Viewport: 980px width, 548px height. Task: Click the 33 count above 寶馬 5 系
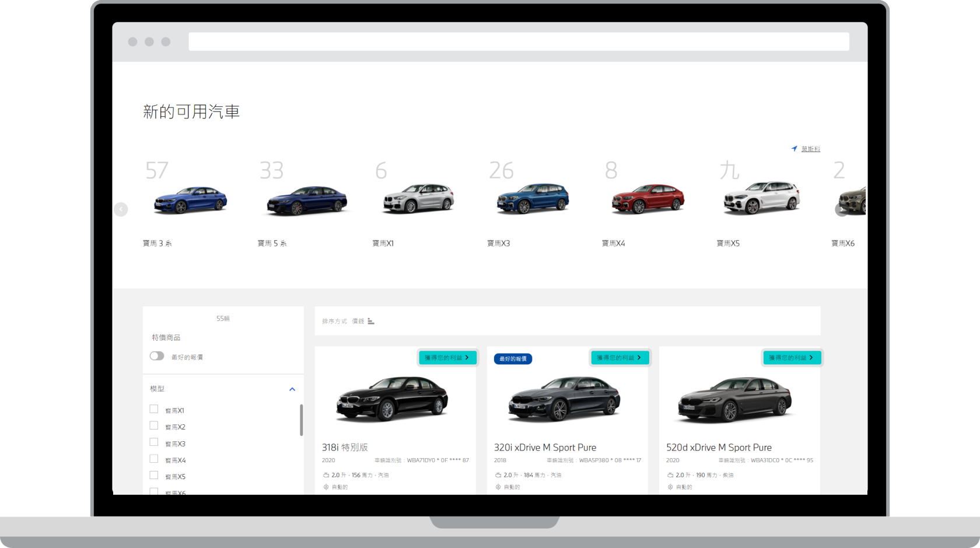click(272, 170)
